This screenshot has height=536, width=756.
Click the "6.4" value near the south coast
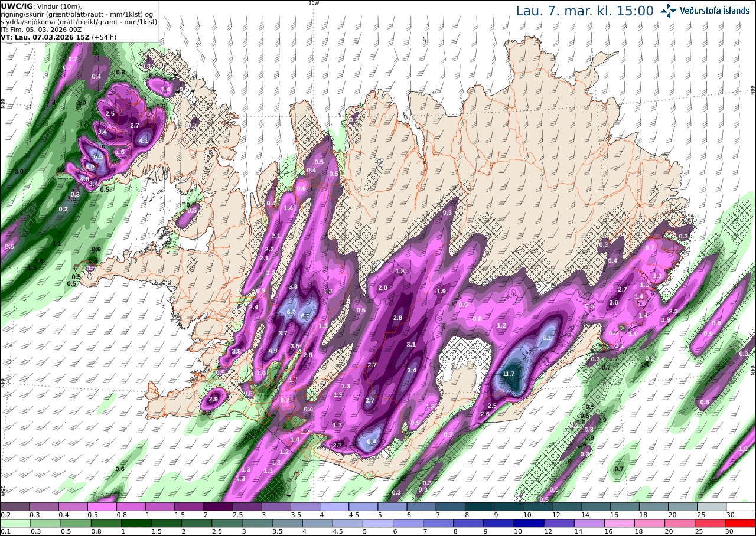372,442
